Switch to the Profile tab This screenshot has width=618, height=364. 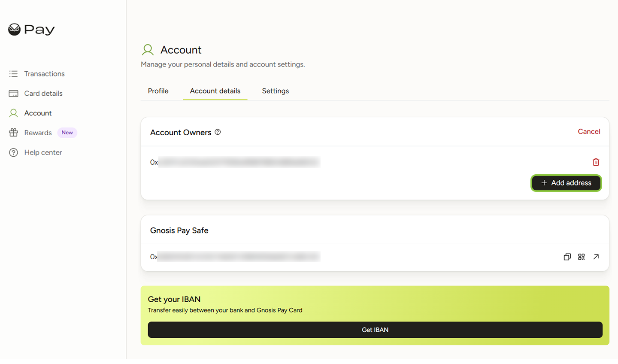158,91
